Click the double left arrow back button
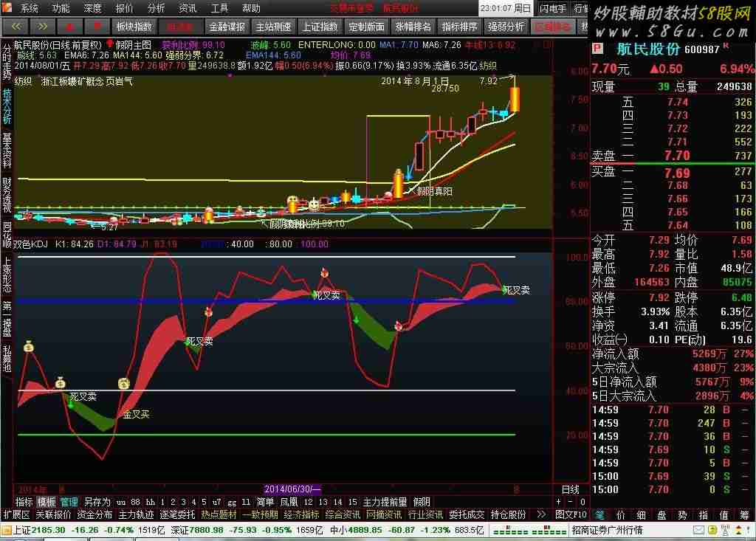Screen dimensions: 756x541 tap(16, 27)
